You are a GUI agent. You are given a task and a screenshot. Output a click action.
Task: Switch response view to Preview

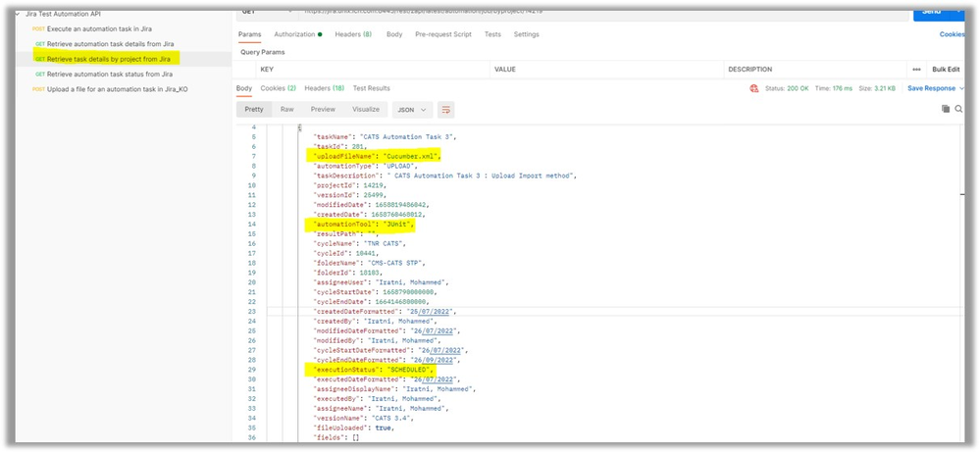click(322, 110)
